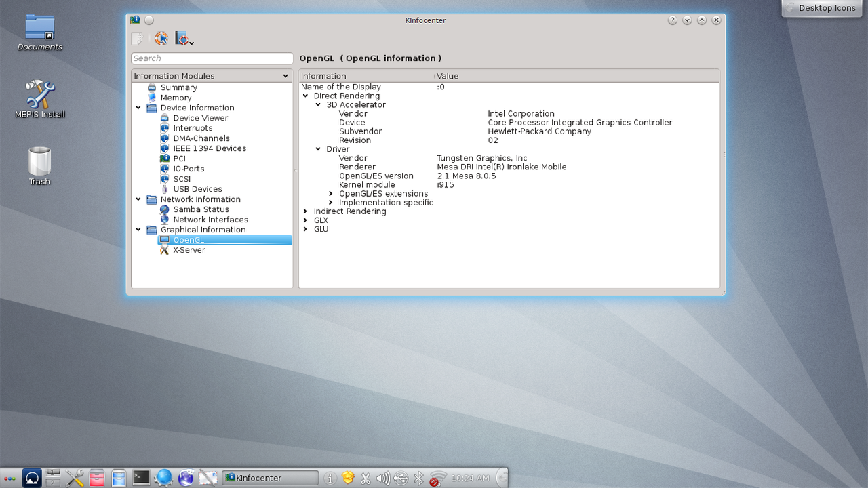Open the Bluetooth tray icon
The height and width of the screenshot is (488, 868).
tap(418, 479)
